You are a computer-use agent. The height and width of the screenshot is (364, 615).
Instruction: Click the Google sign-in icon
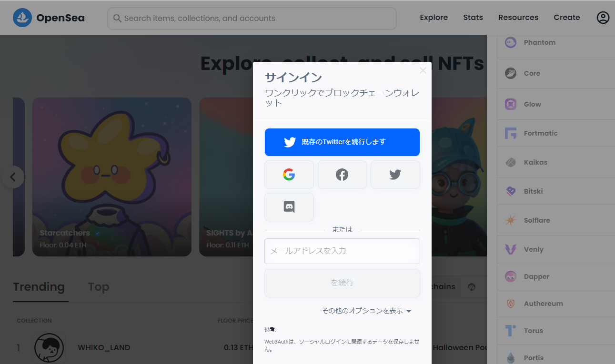click(289, 175)
